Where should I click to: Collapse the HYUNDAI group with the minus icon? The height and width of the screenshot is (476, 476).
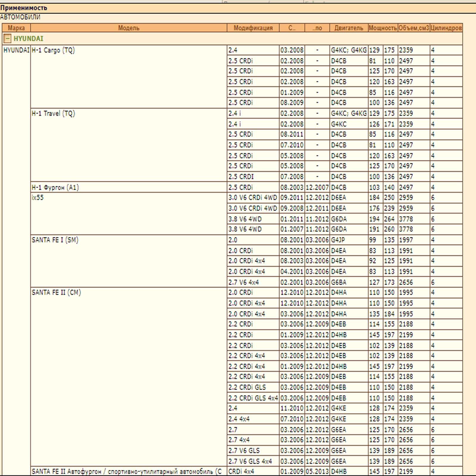click(7, 39)
